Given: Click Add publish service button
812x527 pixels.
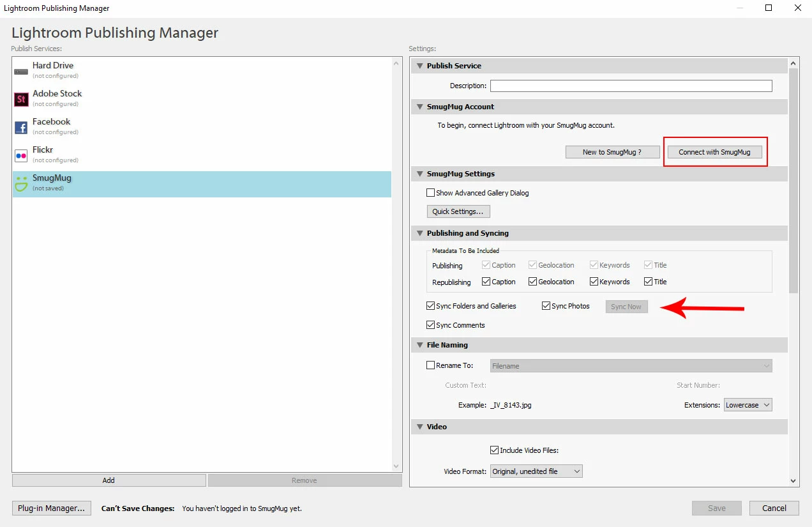Looking at the screenshot, I should click(109, 480).
